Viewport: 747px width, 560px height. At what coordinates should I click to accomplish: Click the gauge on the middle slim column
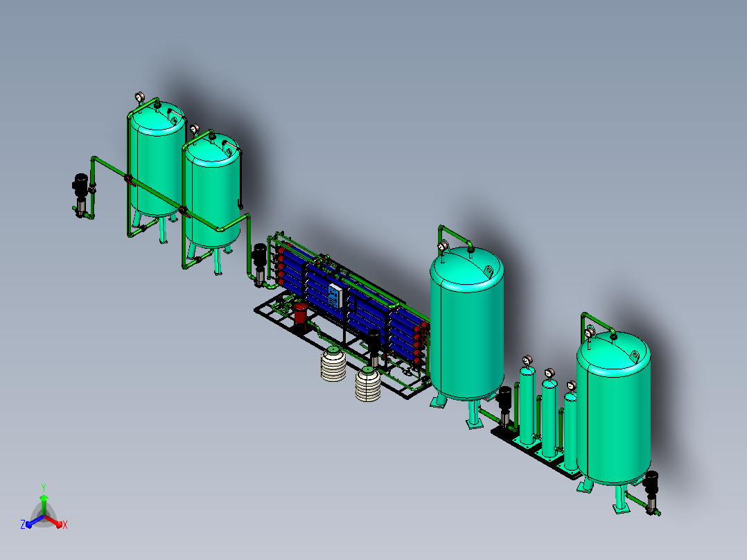click(x=550, y=373)
